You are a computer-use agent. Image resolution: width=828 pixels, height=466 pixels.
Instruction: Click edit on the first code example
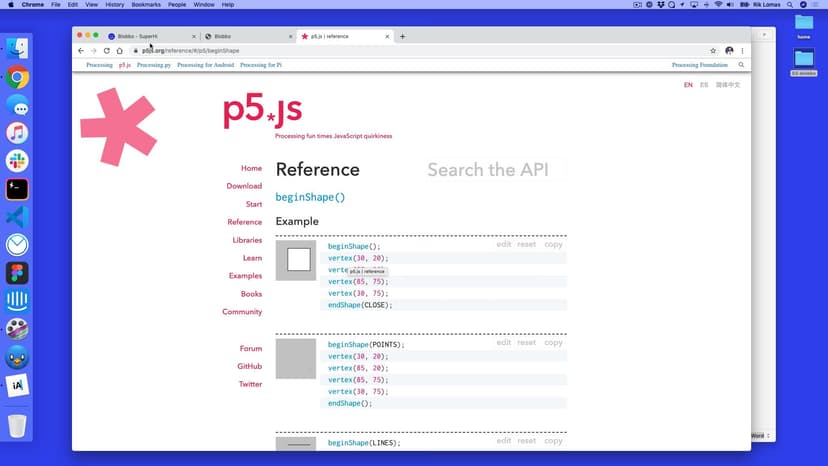coord(504,244)
